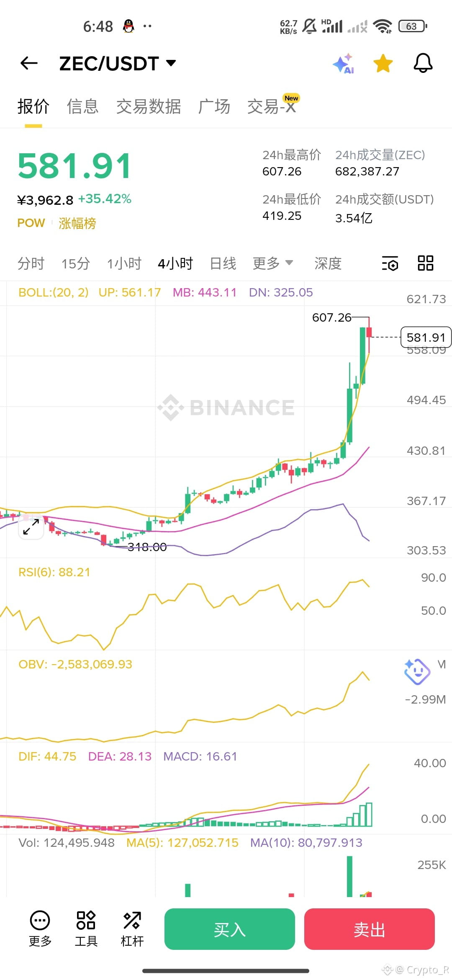
Task: Tap the OBV indicator label
Action: (x=75, y=664)
